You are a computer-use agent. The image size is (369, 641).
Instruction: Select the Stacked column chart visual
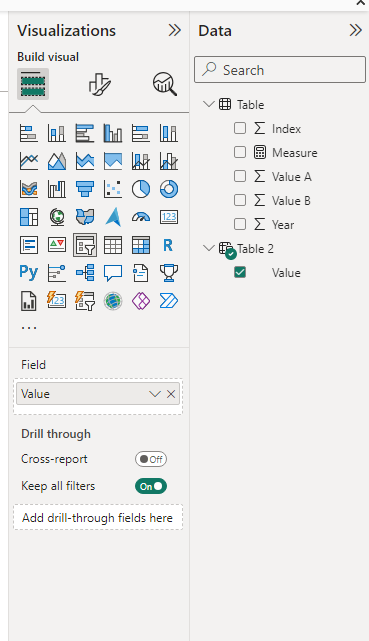point(57,133)
